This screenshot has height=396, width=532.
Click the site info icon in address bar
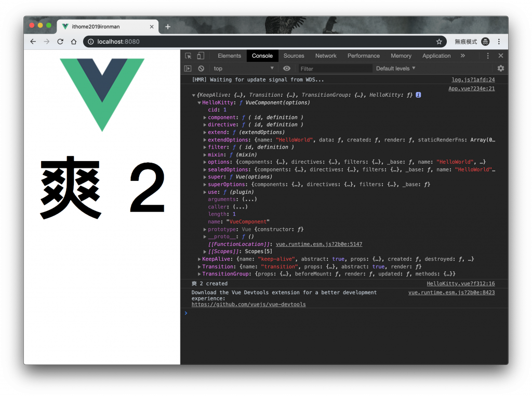tap(90, 42)
